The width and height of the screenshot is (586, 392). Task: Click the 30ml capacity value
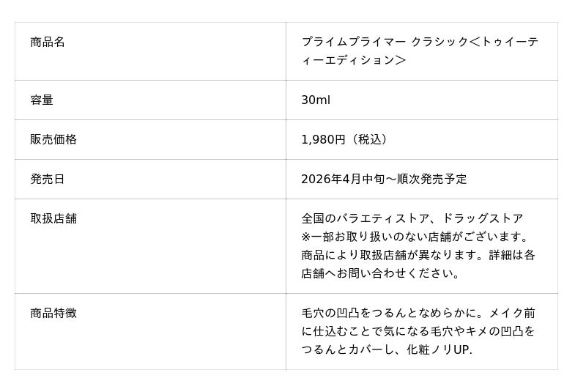click(316, 100)
